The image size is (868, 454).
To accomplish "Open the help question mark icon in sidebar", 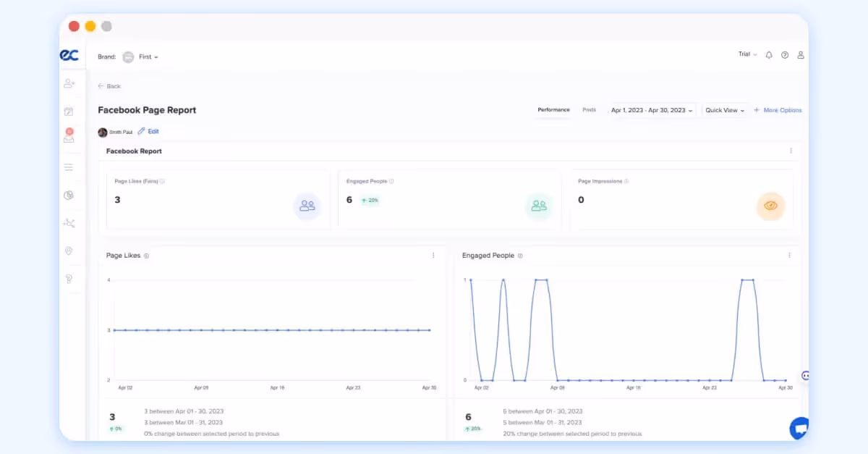I will [x=69, y=279].
